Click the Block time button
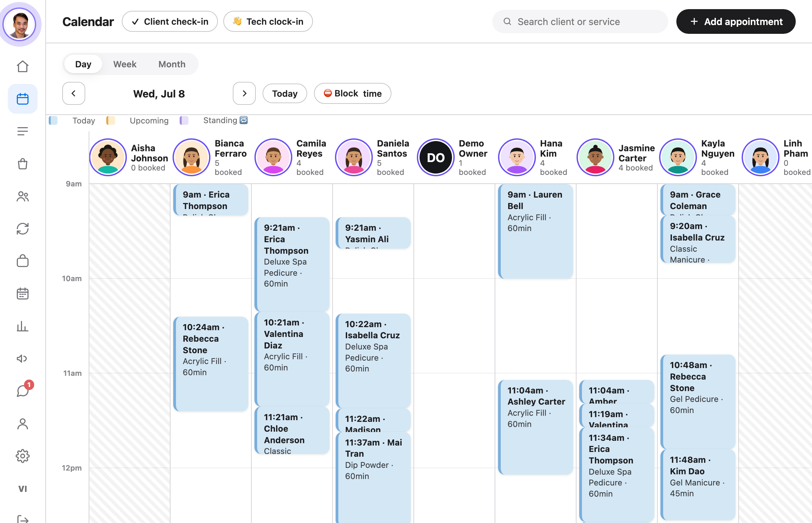Image resolution: width=812 pixels, height=523 pixels. (x=353, y=93)
